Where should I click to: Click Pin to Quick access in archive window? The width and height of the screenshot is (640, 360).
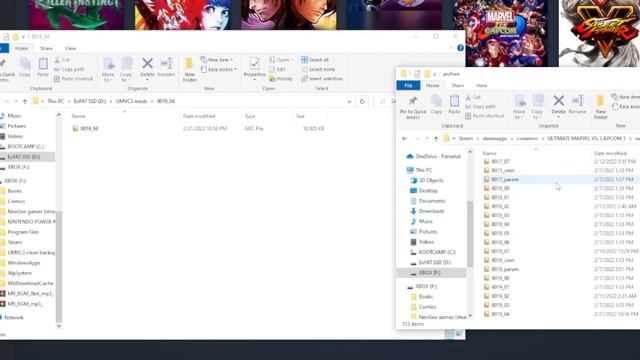pos(413,107)
